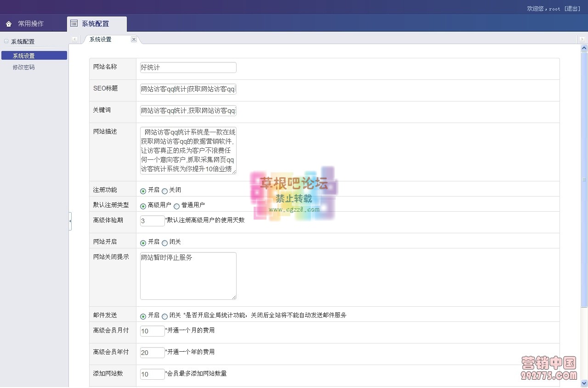
Task: Click the home icon beside 常用操作
Action: (x=9, y=23)
